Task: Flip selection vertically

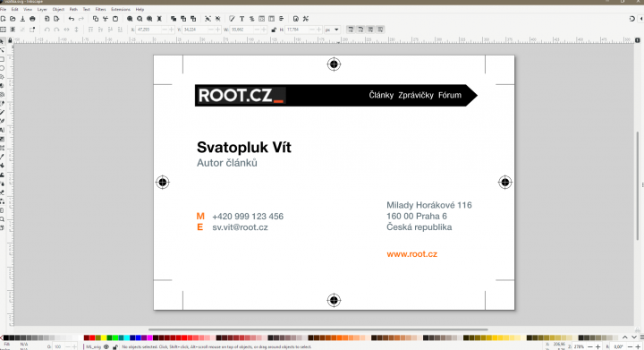Action: pos(76,30)
